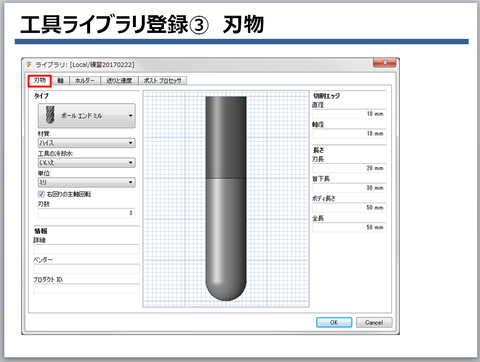Select the 刃物 tab
The image size is (480, 362).
point(39,81)
